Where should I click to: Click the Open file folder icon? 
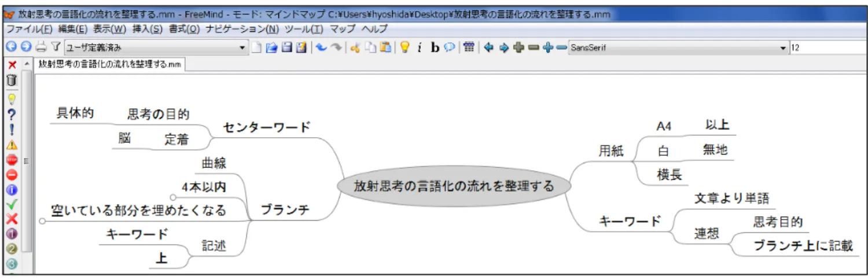pyautogui.click(x=271, y=48)
